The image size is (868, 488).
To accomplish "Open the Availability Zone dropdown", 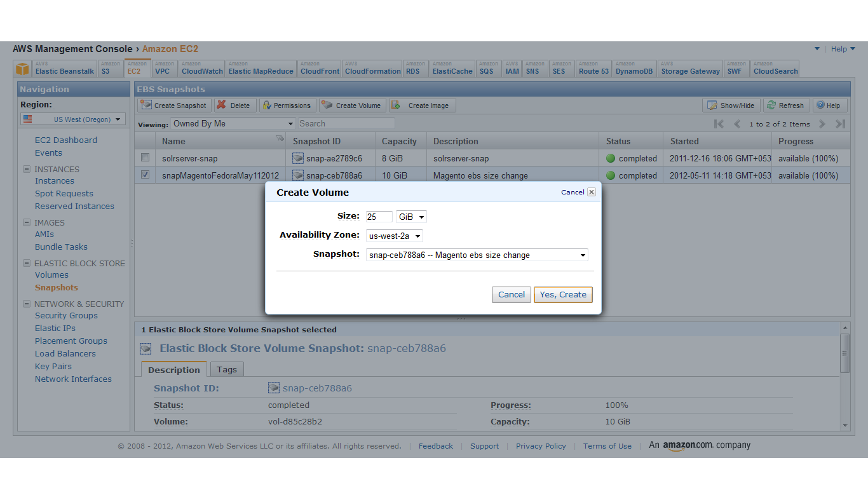I will tap(394, 235).
